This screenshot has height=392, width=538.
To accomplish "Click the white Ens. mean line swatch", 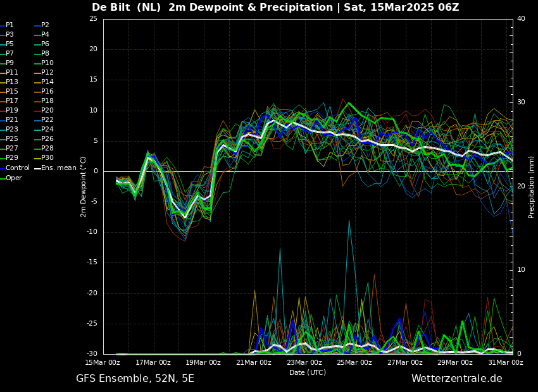I will 37,169.
